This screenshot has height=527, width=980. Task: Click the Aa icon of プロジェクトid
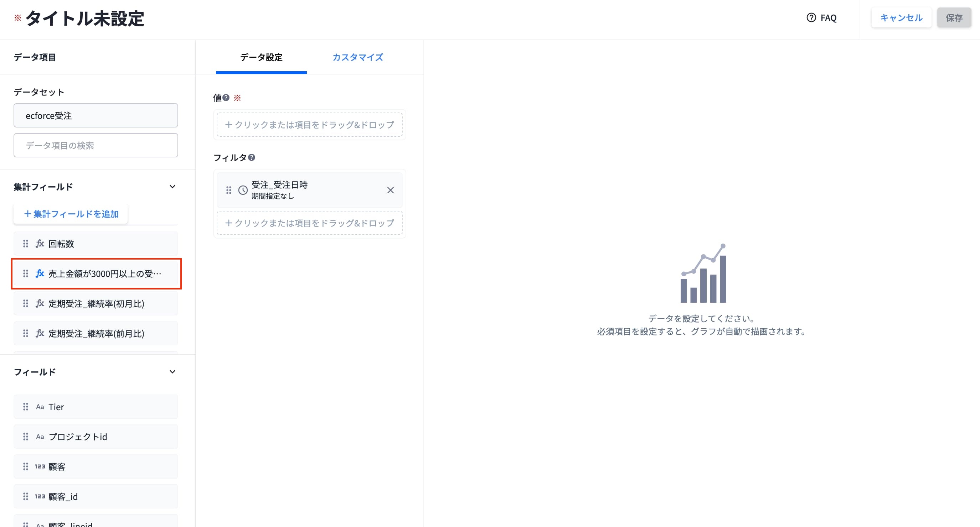[x=40, y=437]
